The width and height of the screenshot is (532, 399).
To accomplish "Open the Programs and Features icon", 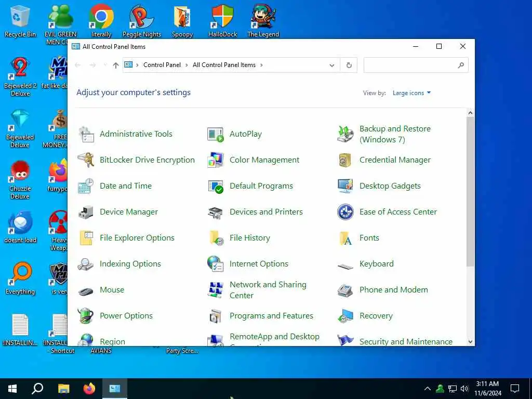I will [x=216, y=316].
